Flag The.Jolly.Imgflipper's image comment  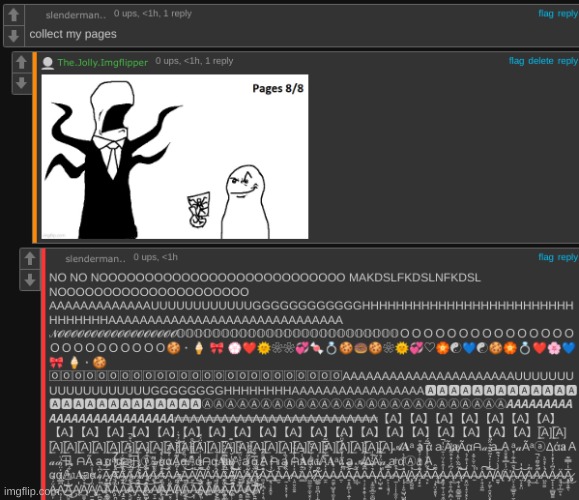pos(516,61)
